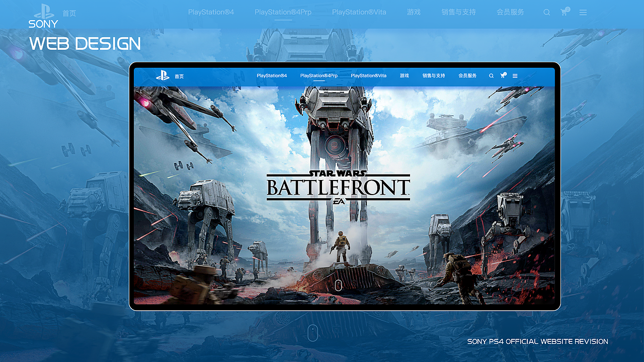644x362 pixels.
Task: Click faded 首页 link in outer header
Action: click(69, 13)
